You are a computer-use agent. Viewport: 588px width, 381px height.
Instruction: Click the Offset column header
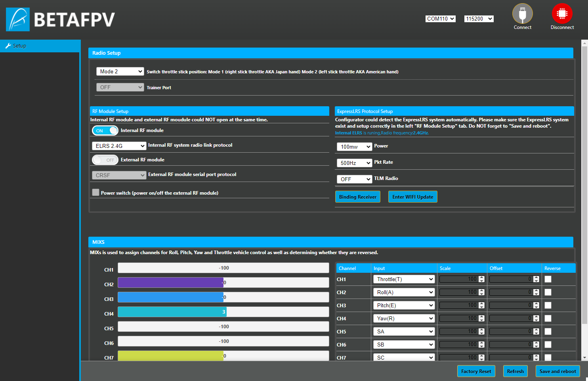514,268
